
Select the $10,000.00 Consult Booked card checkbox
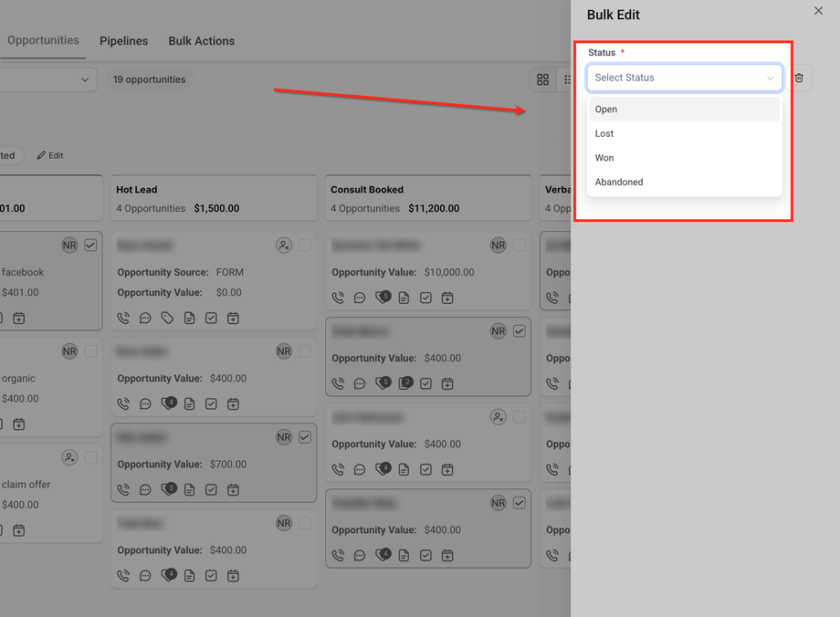pyautogui.click(x=520, y=246)
